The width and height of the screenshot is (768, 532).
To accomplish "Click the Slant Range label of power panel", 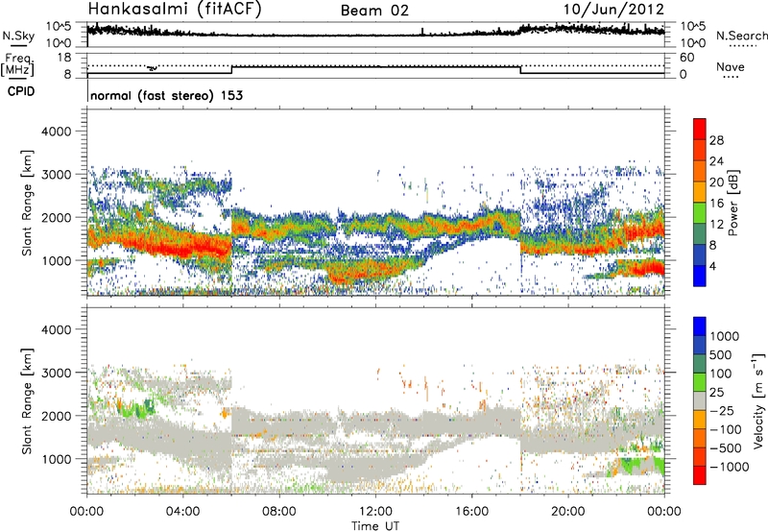I will click(27, 203).
